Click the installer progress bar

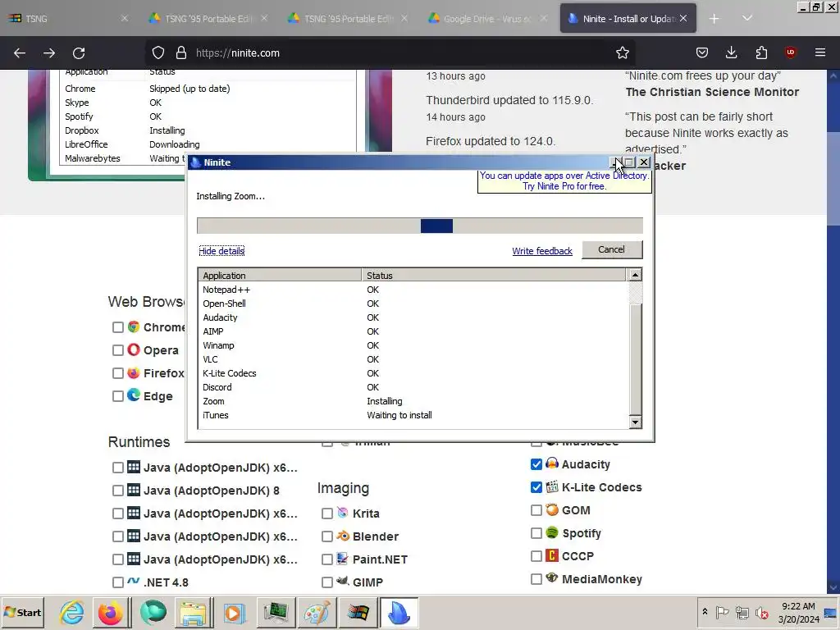coord(420,226)
